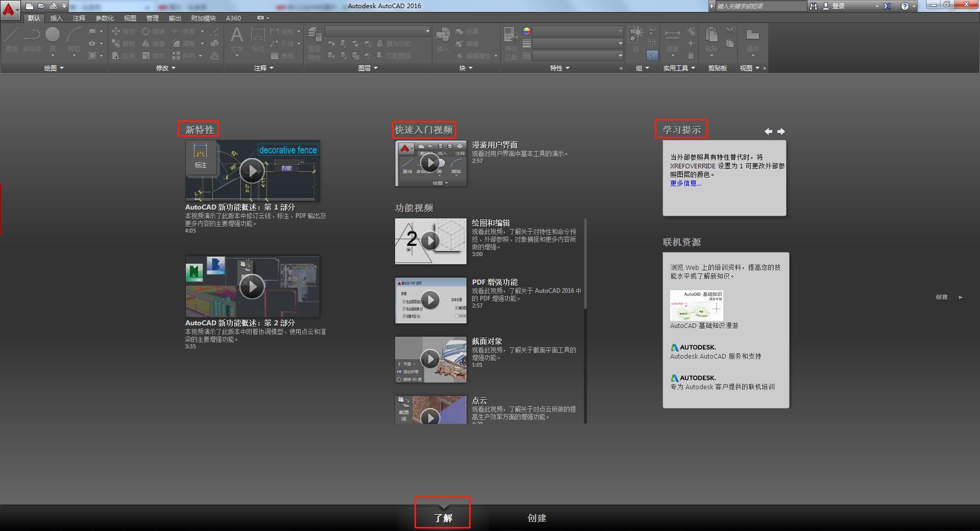The image size is (980, 531).
Task: Click Match Properties (特性匹配) icon
Action: click(x=511, y=43)
